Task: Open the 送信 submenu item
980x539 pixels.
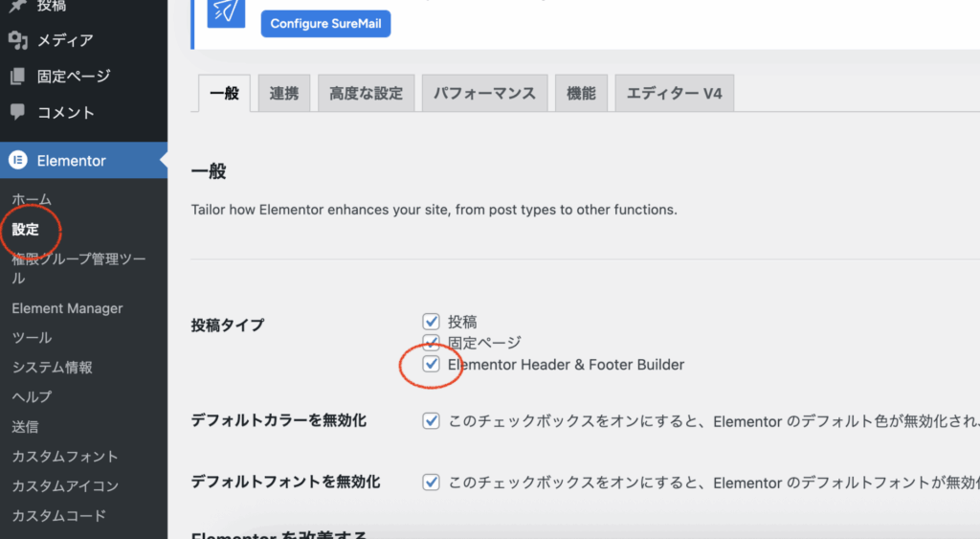Action: (25, 427)
